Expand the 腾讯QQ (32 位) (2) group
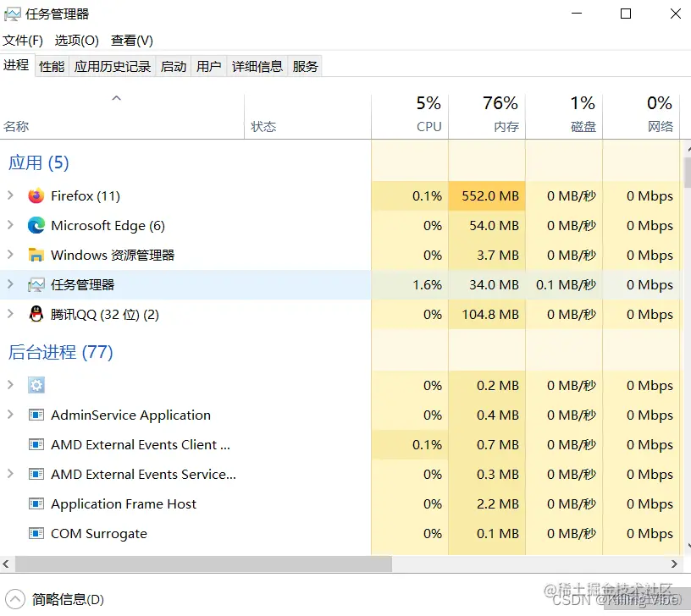This screenshot has width=691, height=616. tap(10, 314)
